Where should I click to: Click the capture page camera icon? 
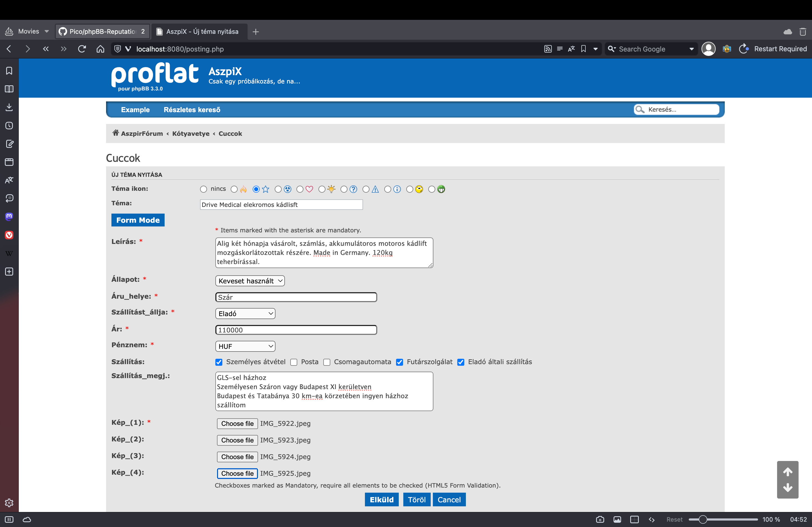pyautogui.click(x=600, y=519)
